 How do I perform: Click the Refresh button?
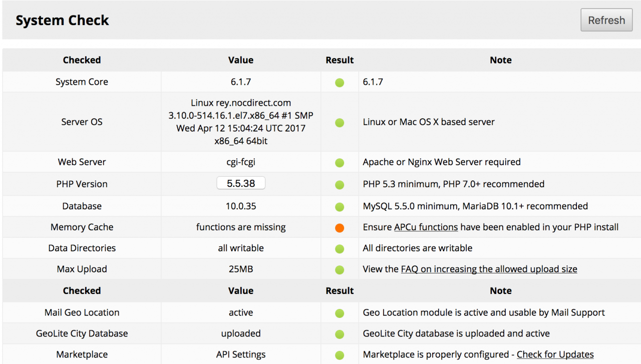(x=606, y=21)
